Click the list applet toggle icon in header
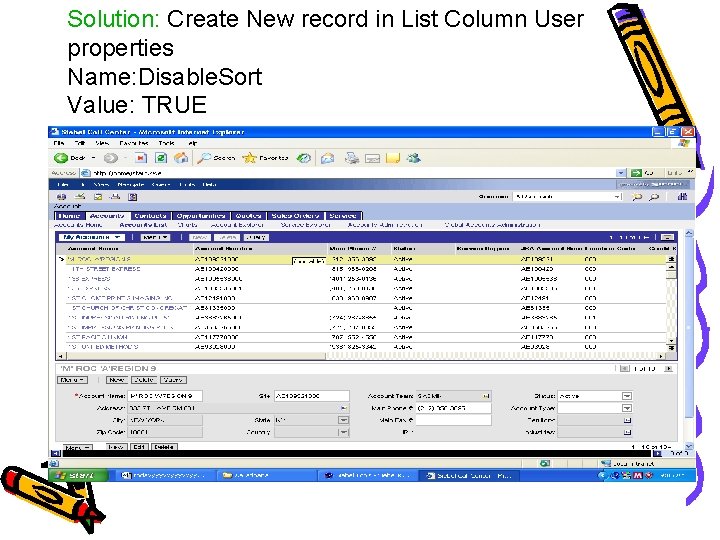This screenshot has height=540, width=720. coord(667,237)
